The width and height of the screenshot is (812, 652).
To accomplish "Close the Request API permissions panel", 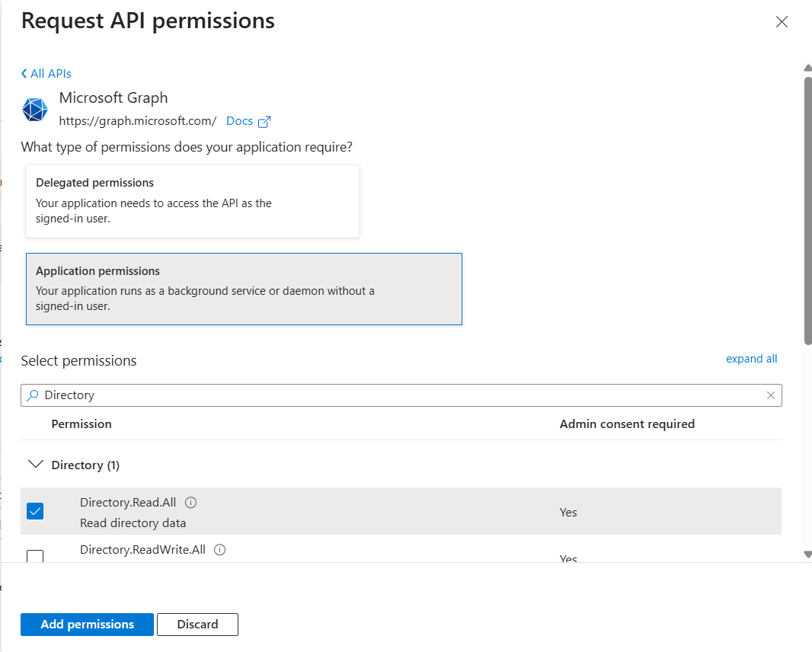I will [x=782, y=22].
